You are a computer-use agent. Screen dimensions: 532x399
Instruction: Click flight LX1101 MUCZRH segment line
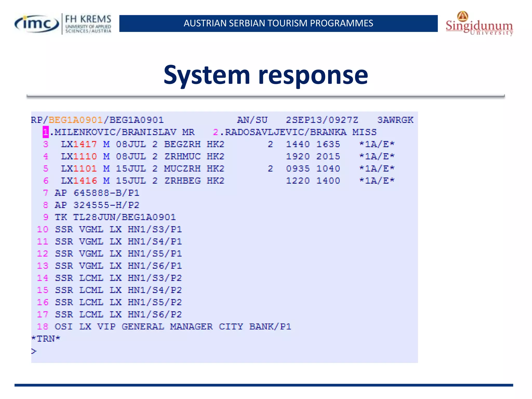(219, 169)
